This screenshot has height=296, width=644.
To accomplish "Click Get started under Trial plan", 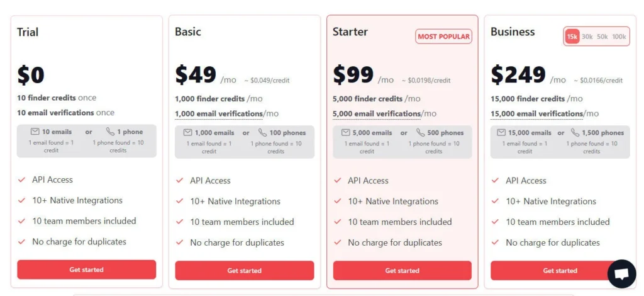I will [x=87, y=270].
